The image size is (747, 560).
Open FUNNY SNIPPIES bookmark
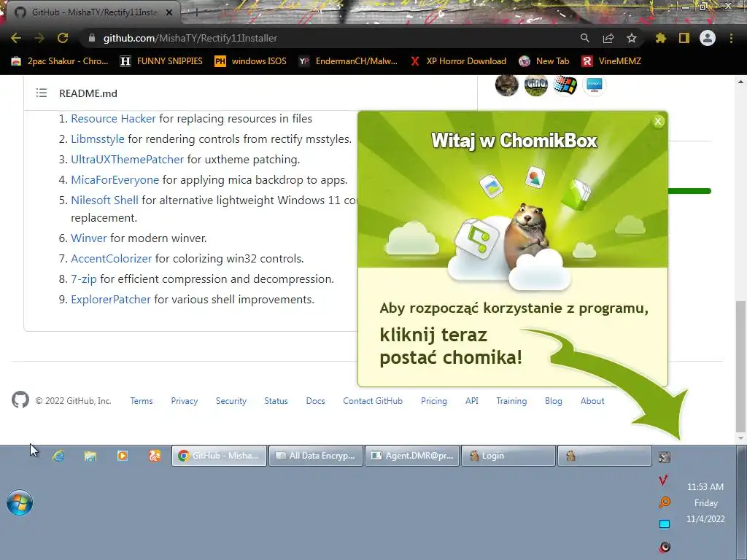coord(161,61)
